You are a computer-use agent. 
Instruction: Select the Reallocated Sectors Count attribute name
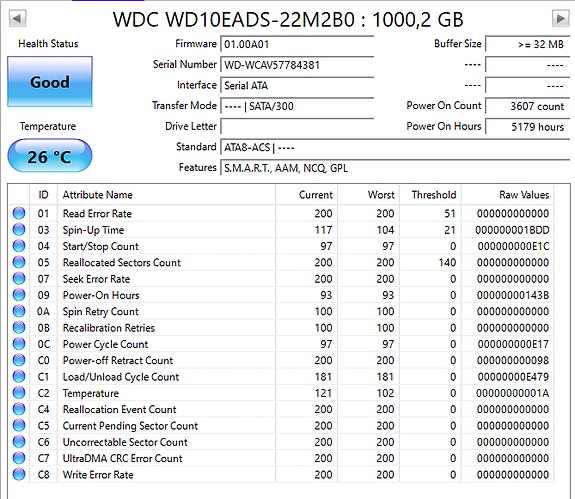pyautogui.click(x=122, y=263)
